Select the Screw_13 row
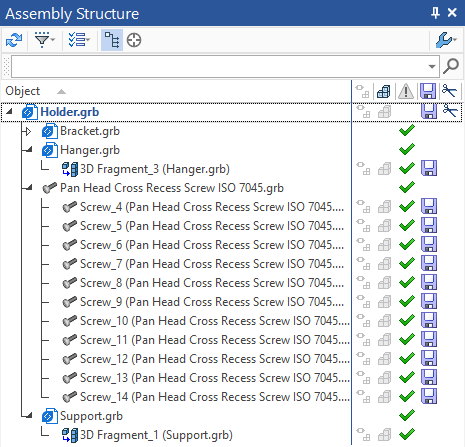Image resolution: width=465 pixels, height=447 pixels. (215, 378)
